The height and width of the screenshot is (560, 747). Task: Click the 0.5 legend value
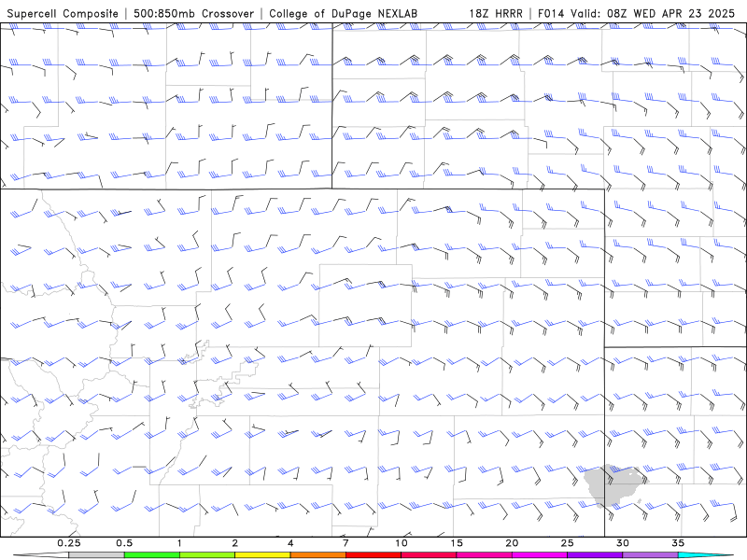(124, 543)
